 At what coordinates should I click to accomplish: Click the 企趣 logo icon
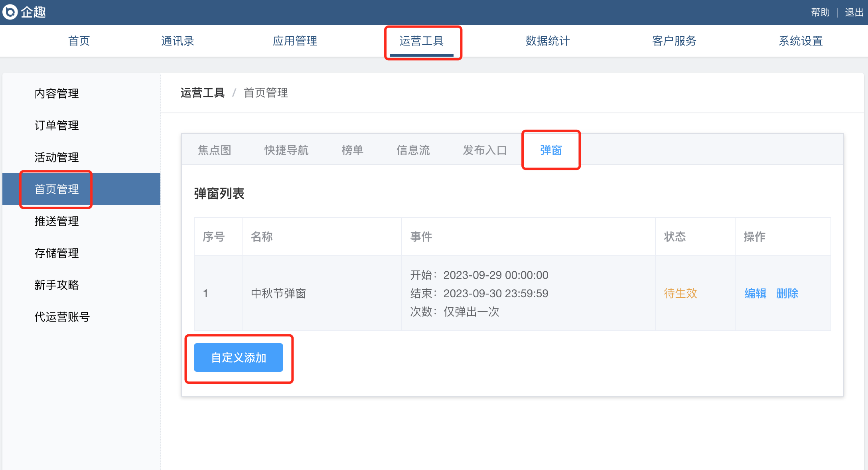[x=10, y=12]
